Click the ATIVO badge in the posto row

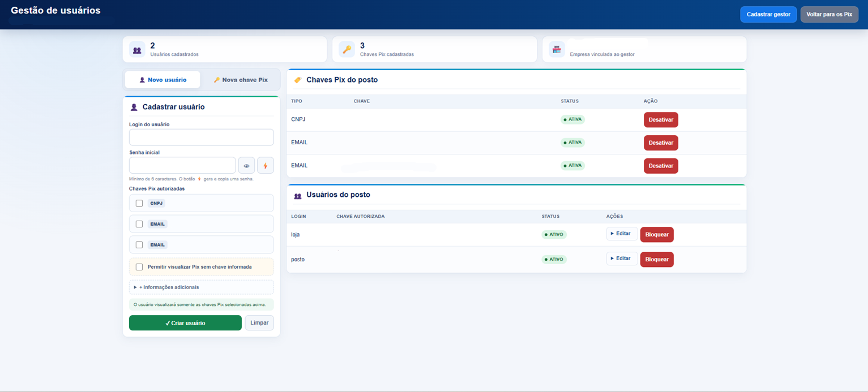pos(554,260)
